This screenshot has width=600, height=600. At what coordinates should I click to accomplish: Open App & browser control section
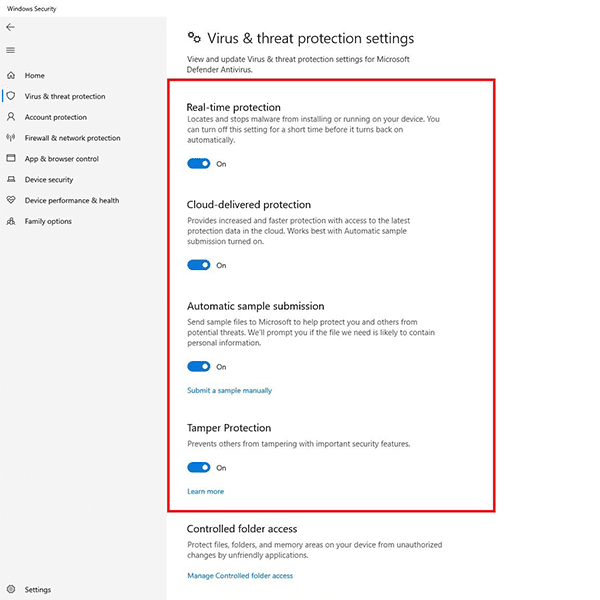point(62,159)
